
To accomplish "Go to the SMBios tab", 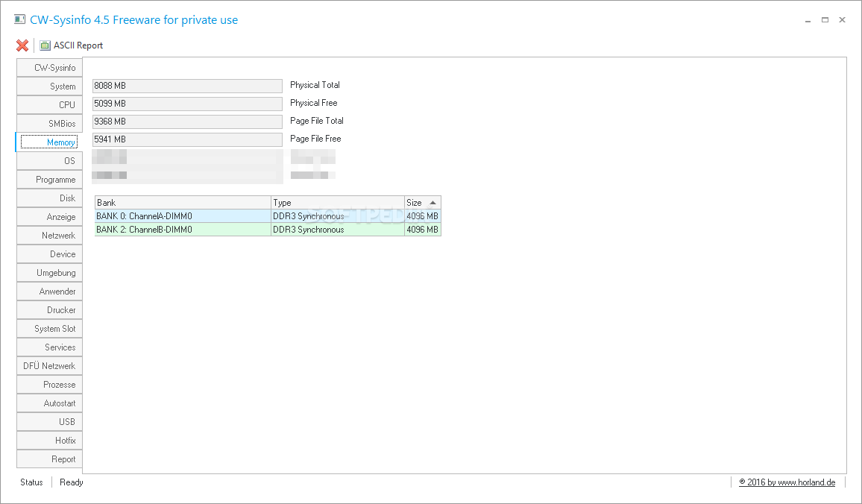I will point(49,124).
